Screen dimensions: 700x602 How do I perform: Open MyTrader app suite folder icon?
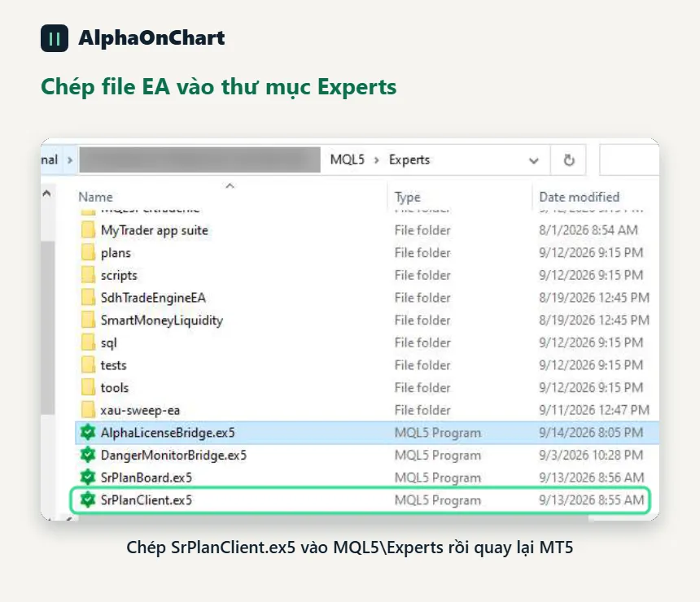tap(89, 230)
